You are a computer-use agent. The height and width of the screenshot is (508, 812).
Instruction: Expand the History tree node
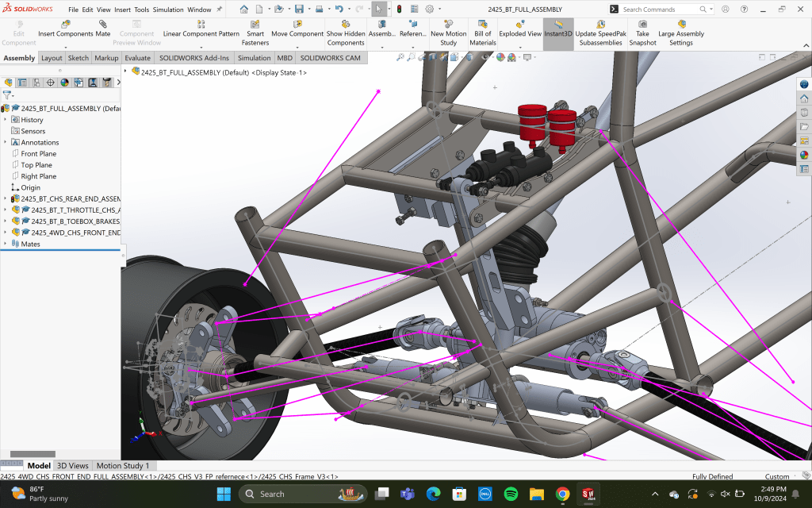tap(6, 120)
